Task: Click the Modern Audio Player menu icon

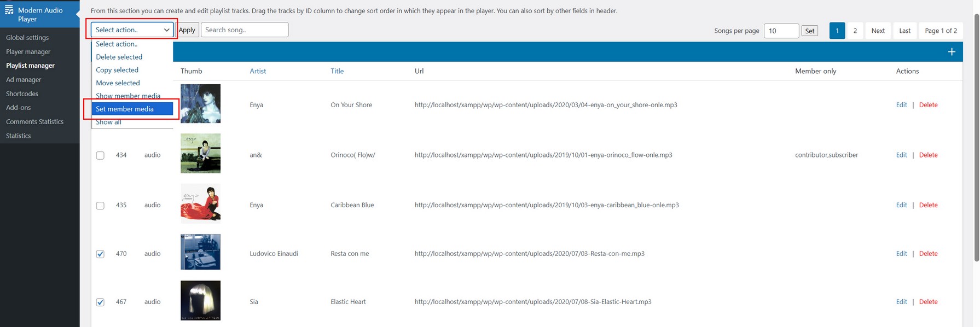Action: pos(9,10)
